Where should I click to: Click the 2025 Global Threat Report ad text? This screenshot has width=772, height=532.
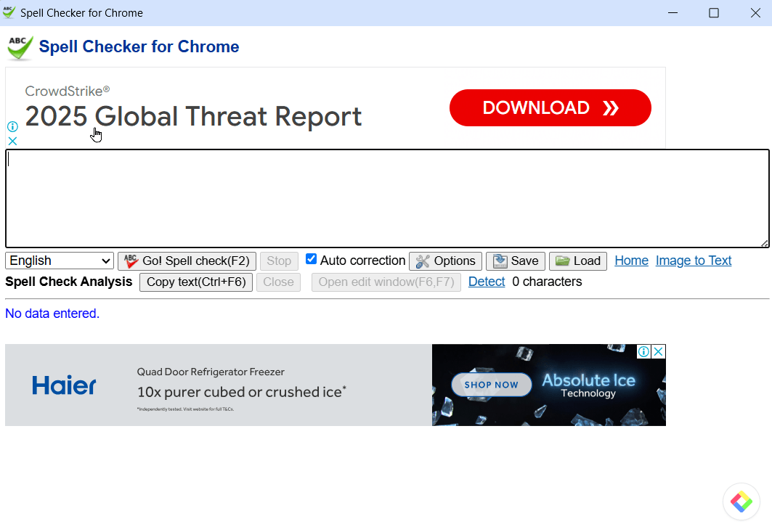click(193, 117)
